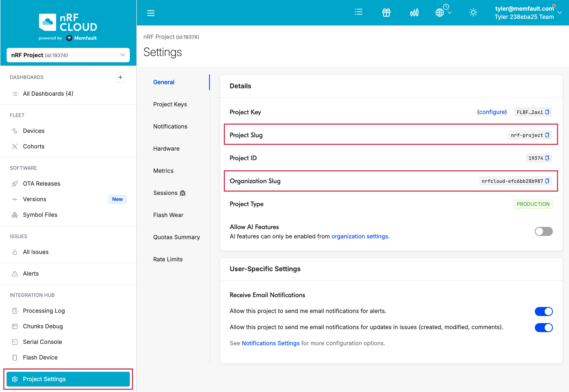Image resolution: width=569 pixels, height=392 pixels.
Task: Expand the tyler@memfault.com account menu
Action: [x=528, y=13]
